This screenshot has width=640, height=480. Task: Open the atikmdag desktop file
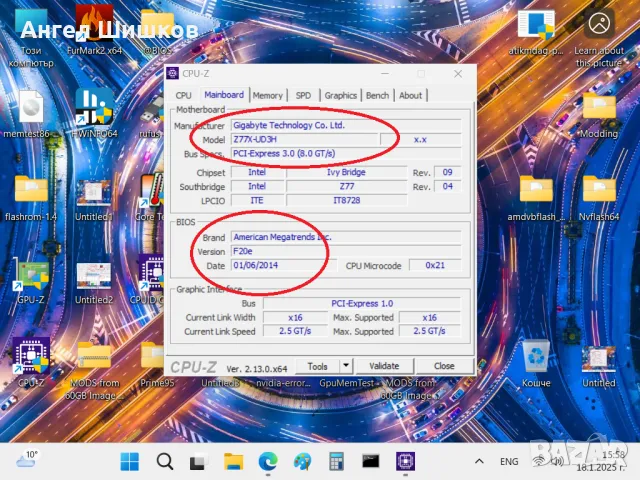tap(536, 32)
